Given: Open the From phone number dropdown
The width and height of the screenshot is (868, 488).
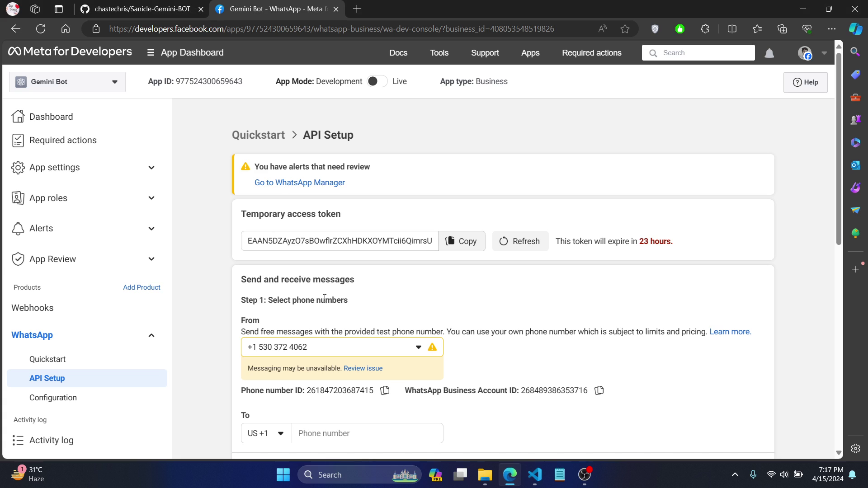Looking at the screenshot, I should [x=418, y=347].
